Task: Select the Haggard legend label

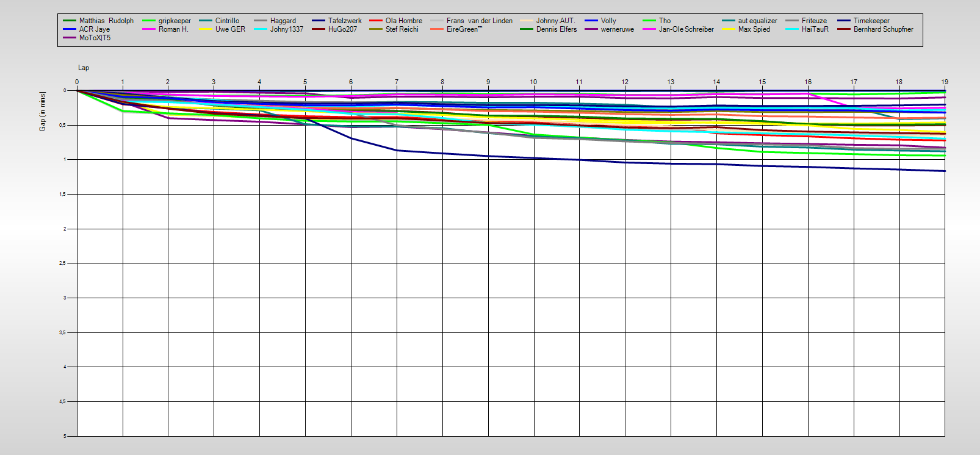Action: coord(283,21)
